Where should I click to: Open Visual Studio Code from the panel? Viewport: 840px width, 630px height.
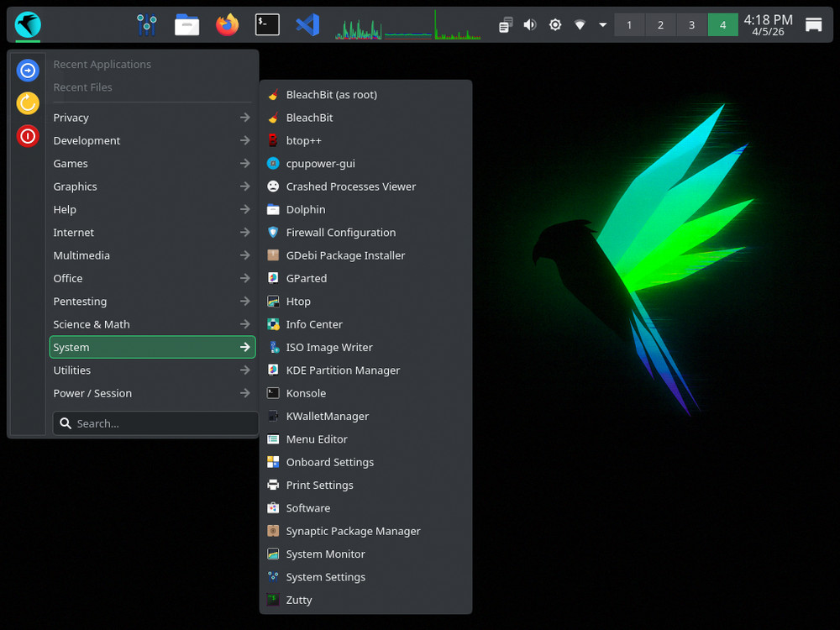click(307, 24)
